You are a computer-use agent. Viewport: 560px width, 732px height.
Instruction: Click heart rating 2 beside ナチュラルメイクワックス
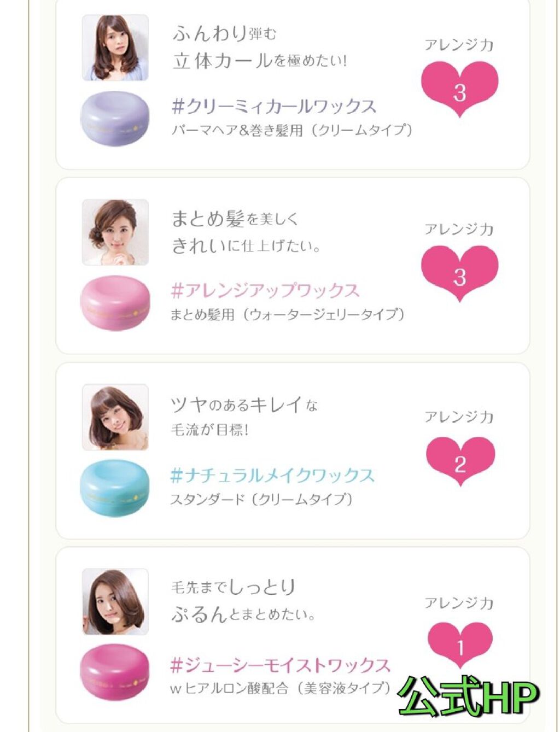pyautogui.click(x=460, y=460)
